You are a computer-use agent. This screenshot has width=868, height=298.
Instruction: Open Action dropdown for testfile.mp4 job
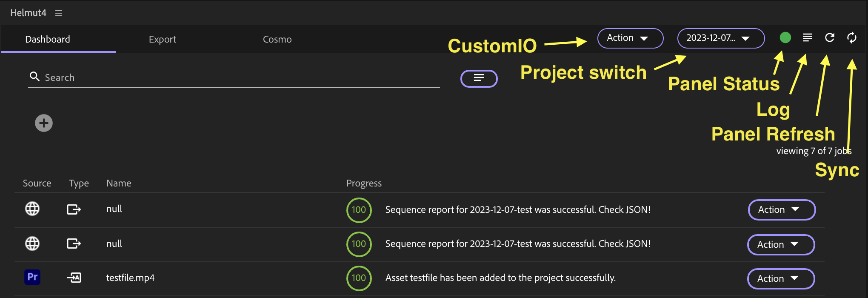point(780,279)
